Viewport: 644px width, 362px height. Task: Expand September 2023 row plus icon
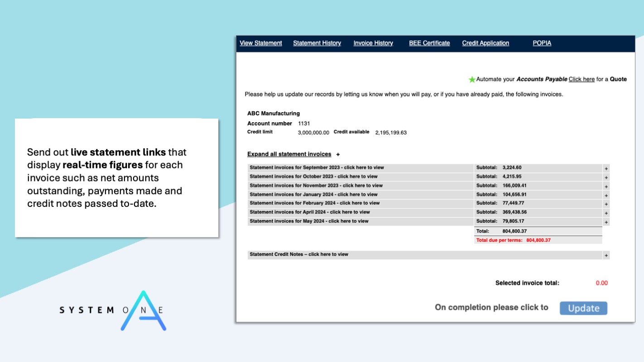click(x=606, y=168)
